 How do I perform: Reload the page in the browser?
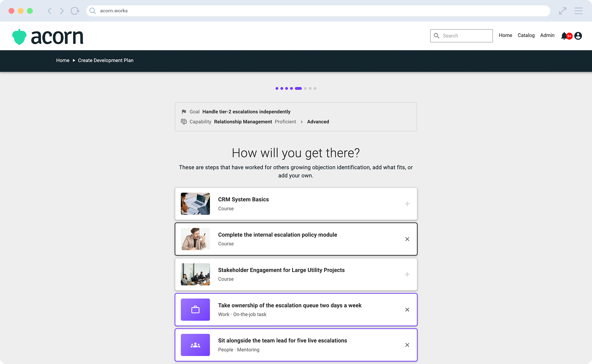point(75,11)
